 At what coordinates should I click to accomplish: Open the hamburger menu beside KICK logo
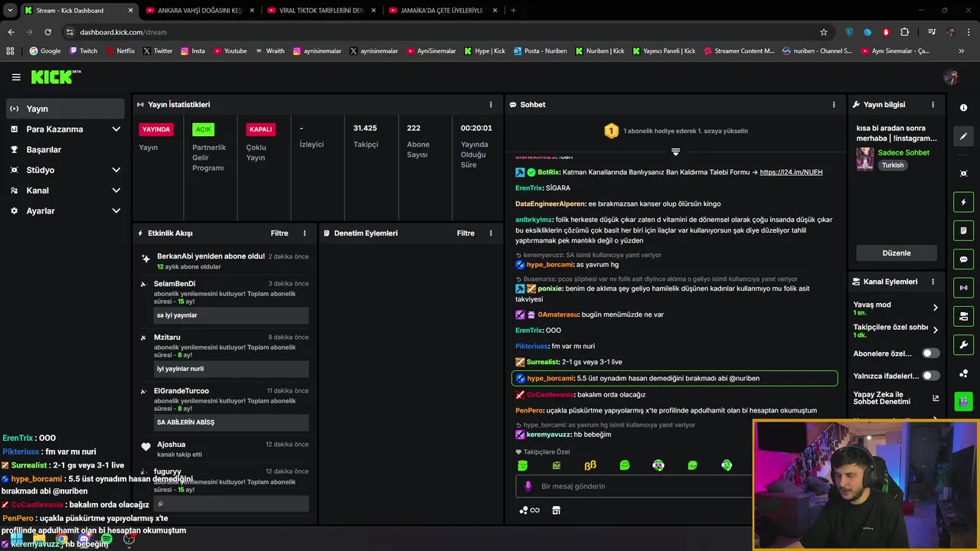coord(16,77)
